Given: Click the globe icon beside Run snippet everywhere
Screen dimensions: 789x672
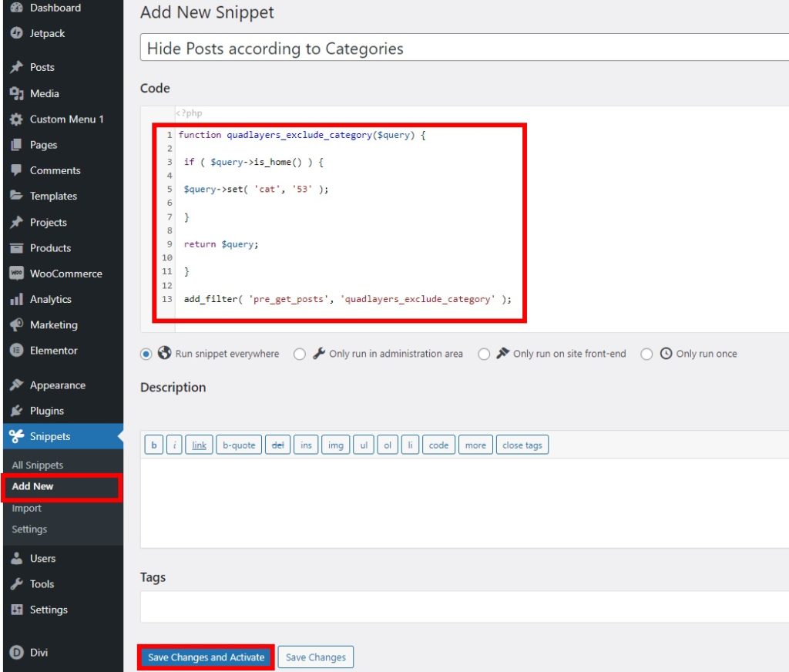Looking at the screenshot, I should pos(165,353).
